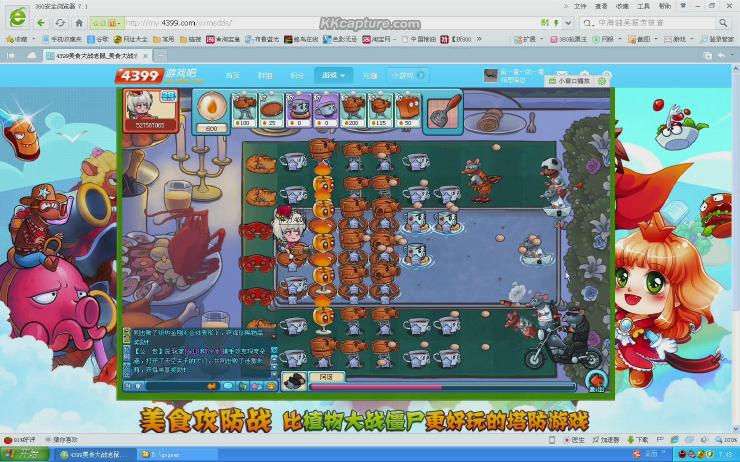Click the 4399 logo
The image size is (740, 462).
click(x=140, y=76)
